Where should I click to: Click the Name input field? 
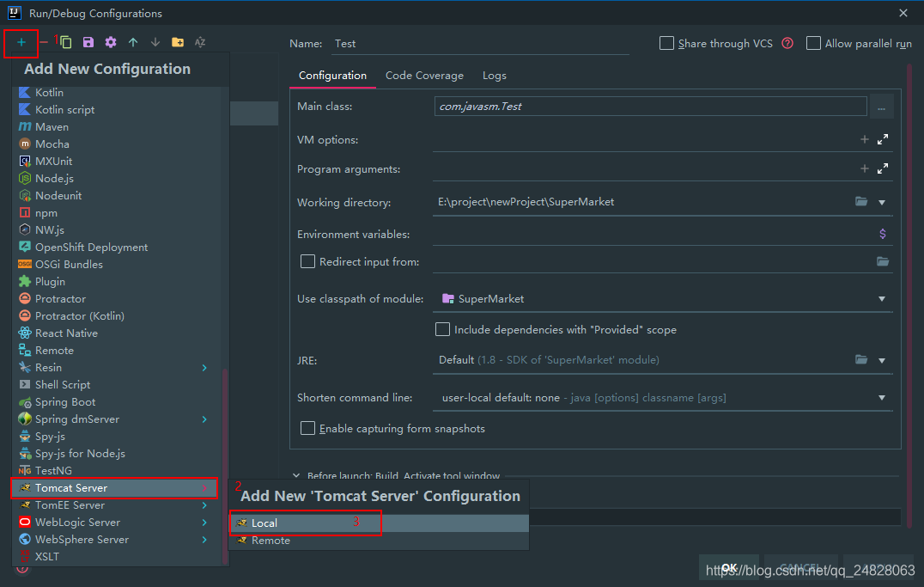coord(480,44)
